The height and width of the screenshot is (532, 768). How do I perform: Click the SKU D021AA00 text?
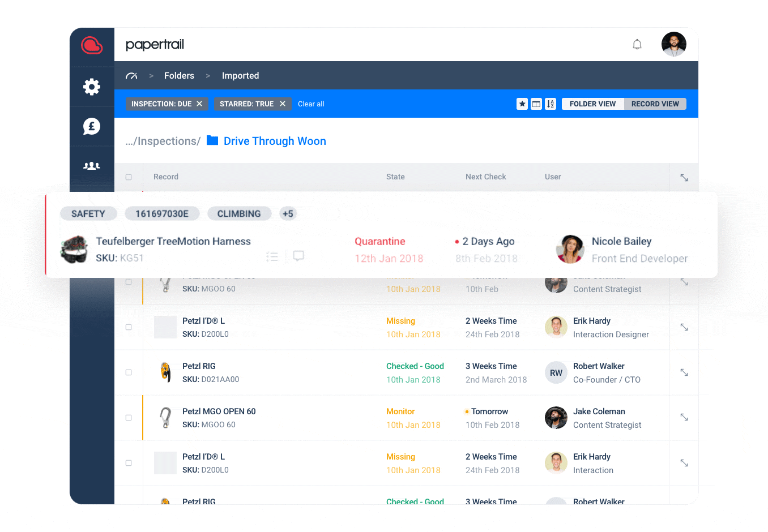point(211,379)
